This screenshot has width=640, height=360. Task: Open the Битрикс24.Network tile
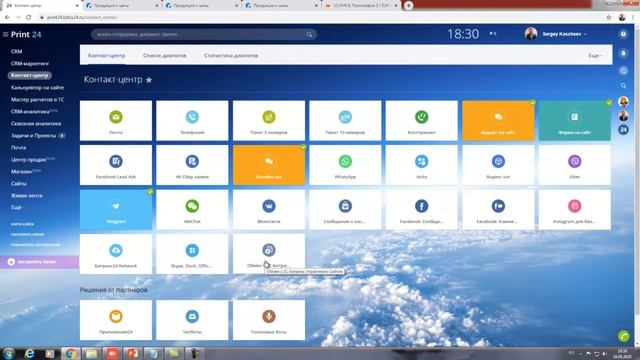pos(116,254)
